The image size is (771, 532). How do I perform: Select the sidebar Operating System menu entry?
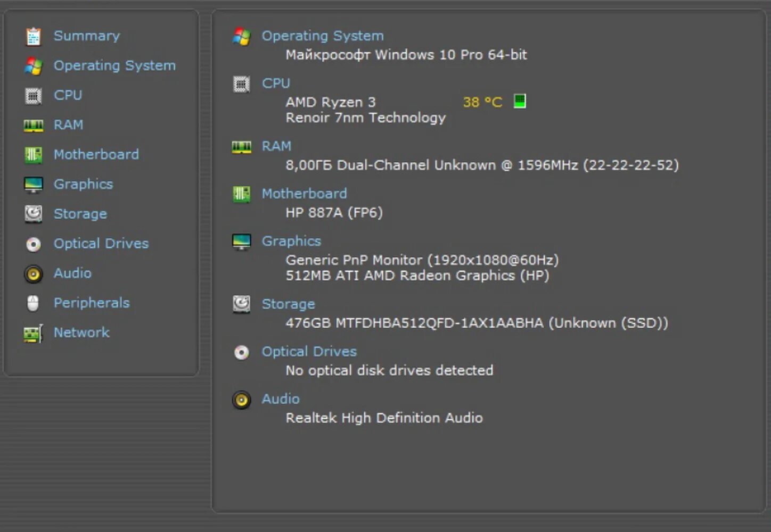click(x=114, y=65)
